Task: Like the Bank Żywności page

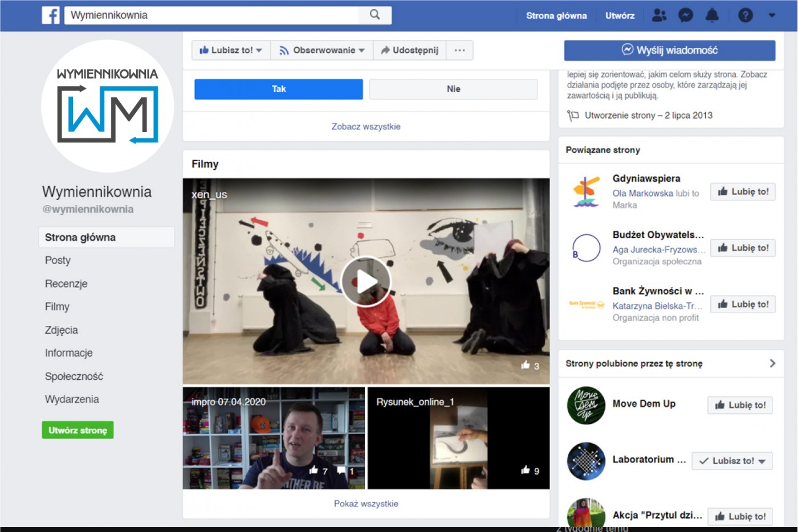Action: (743, 304)
